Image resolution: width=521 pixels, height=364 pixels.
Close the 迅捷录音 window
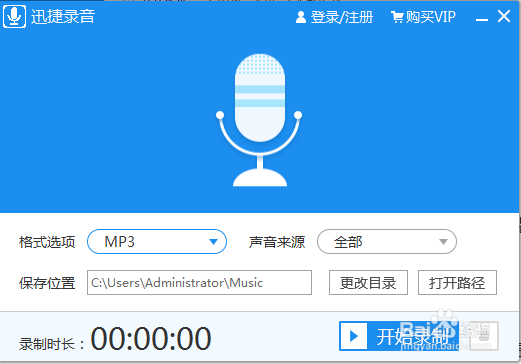504,16
